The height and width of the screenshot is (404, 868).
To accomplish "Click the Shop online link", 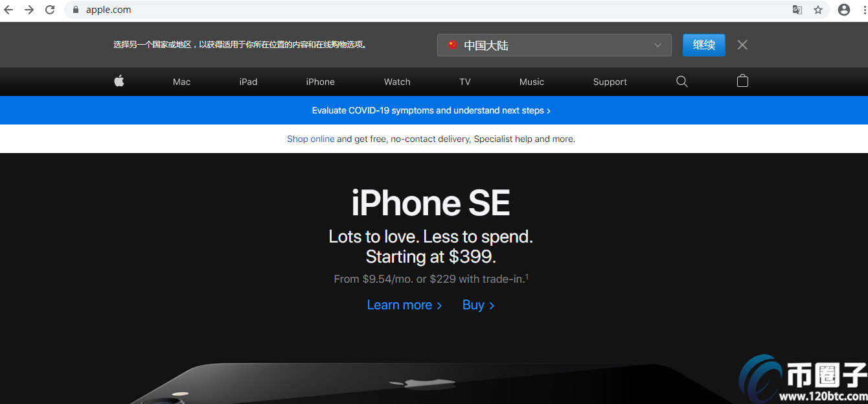I will pyautogui.click(x=311, y=139).
